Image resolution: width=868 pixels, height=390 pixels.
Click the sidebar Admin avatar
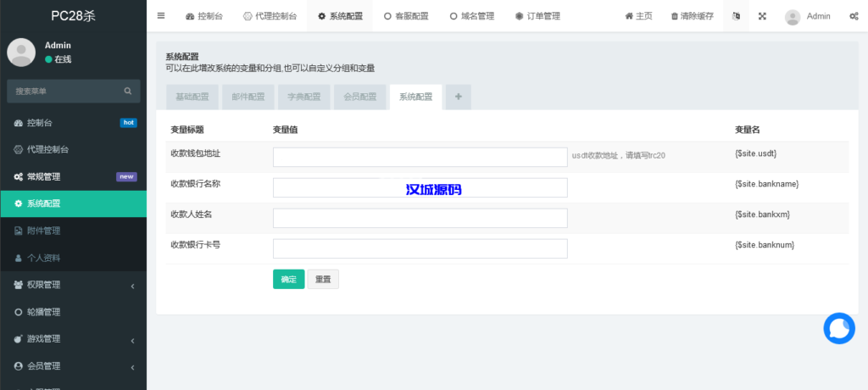(x=21, y=52)
